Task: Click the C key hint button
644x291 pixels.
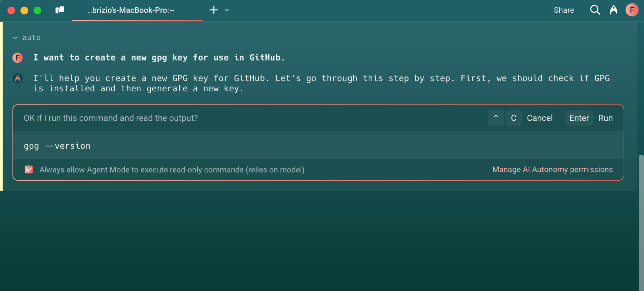Action: pyautogui.click(x=514, y=118)
